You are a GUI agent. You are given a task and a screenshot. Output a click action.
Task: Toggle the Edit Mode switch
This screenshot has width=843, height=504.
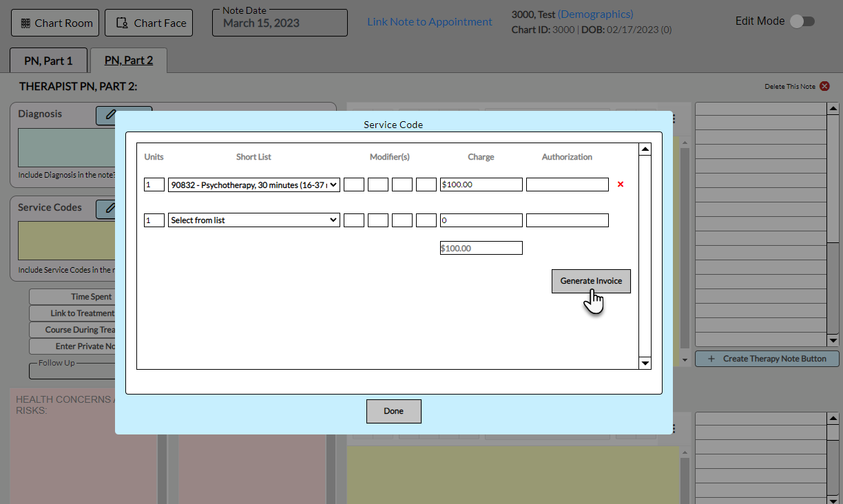(802, 21)
